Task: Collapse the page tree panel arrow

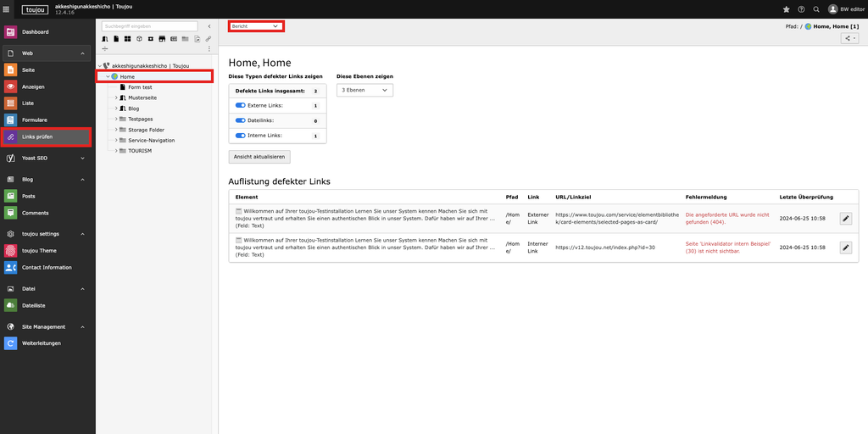Action: (209, 26)
